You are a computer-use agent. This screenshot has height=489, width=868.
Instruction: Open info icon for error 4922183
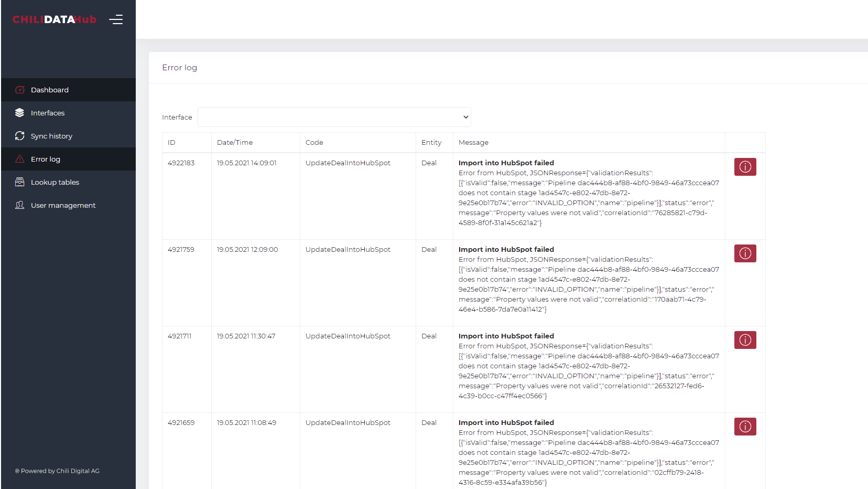745,167
